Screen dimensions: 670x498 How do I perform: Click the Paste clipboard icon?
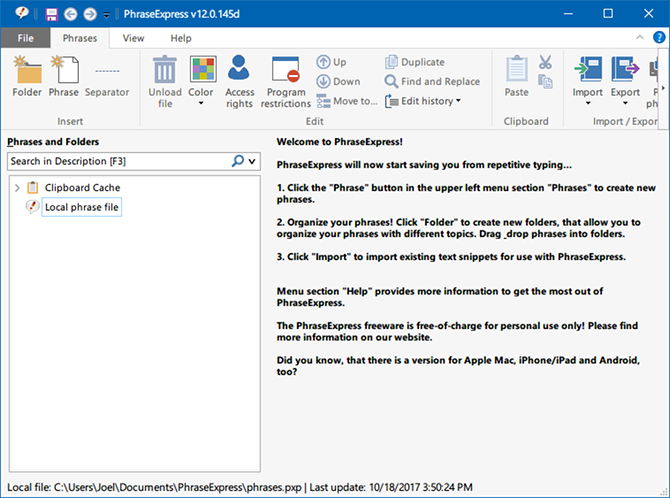517,68
